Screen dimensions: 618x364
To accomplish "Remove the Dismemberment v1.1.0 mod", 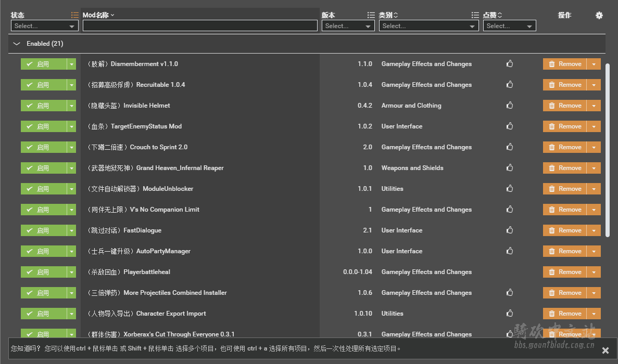I will tap(564, 64).
